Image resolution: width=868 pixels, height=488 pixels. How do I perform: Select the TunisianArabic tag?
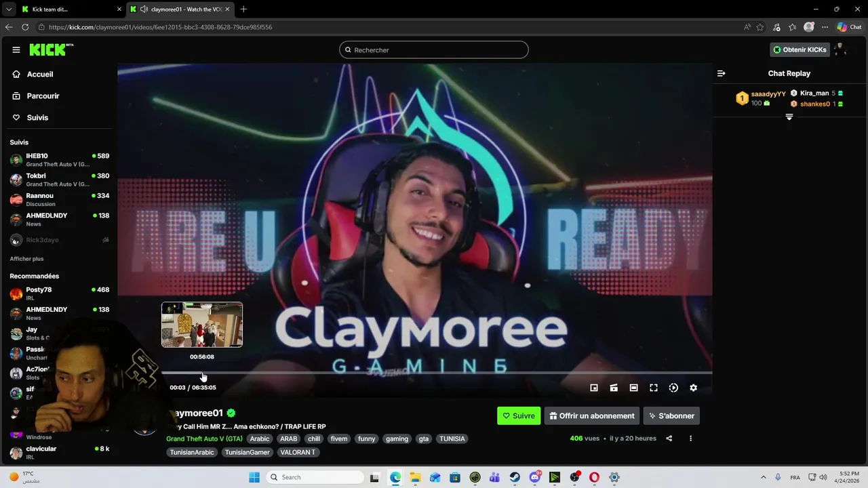pos(192,453)
